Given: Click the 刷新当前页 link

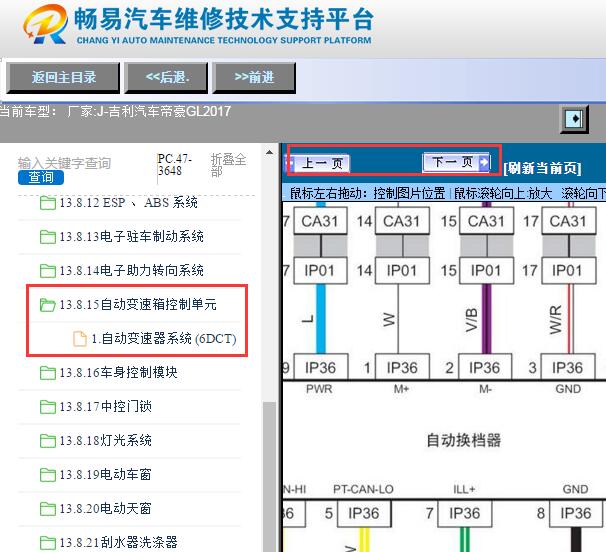Looking at the screenshot, I should (x=542, y=168).
